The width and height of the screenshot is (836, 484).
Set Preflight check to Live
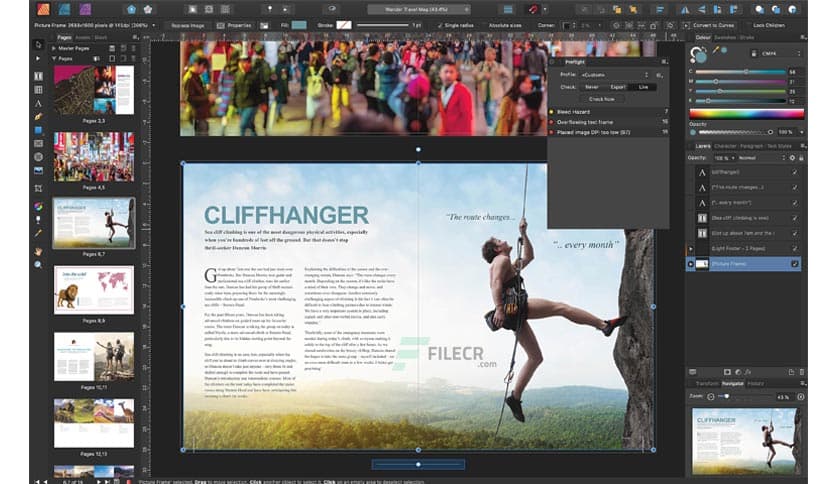pyautogui.click(x=644, y=87)
